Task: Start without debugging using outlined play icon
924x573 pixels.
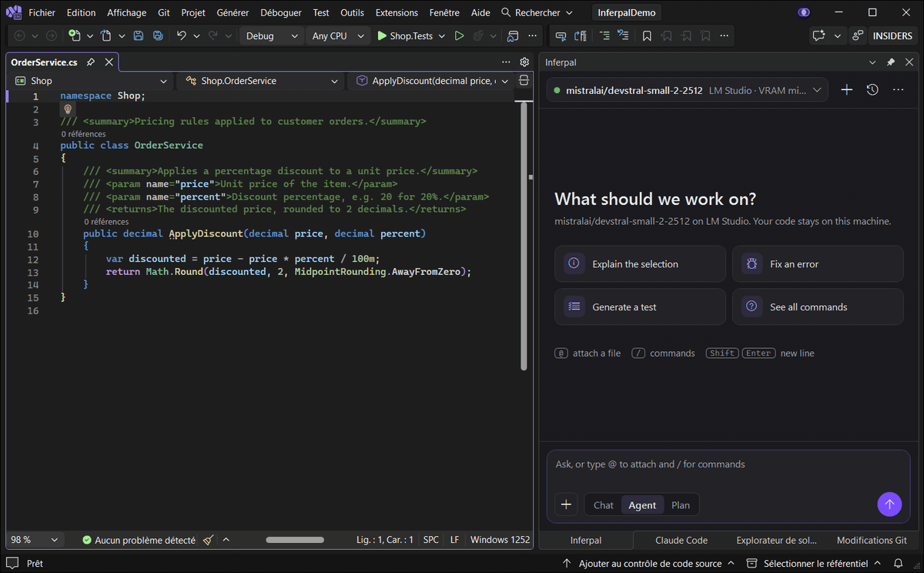Action: [459, 35]
